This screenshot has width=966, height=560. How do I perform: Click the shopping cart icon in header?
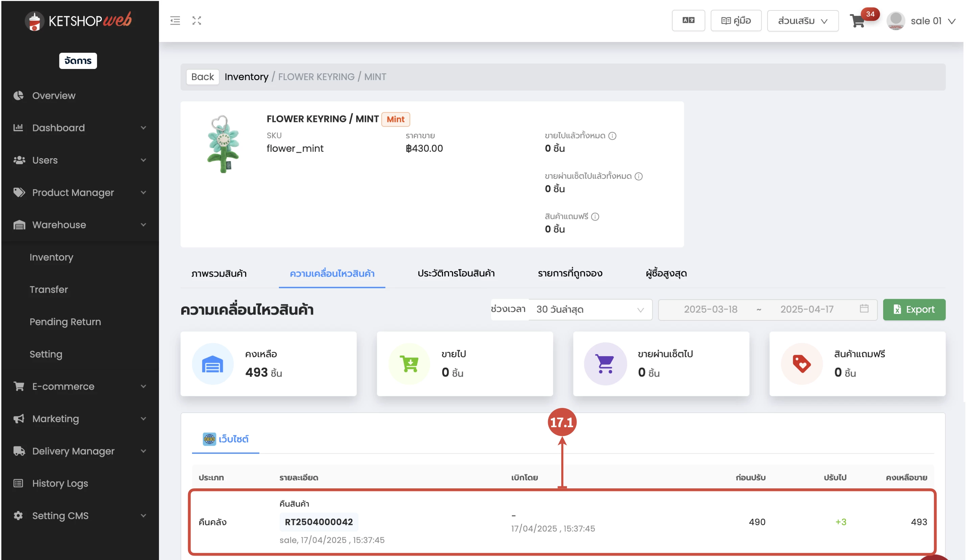point(857,21)
